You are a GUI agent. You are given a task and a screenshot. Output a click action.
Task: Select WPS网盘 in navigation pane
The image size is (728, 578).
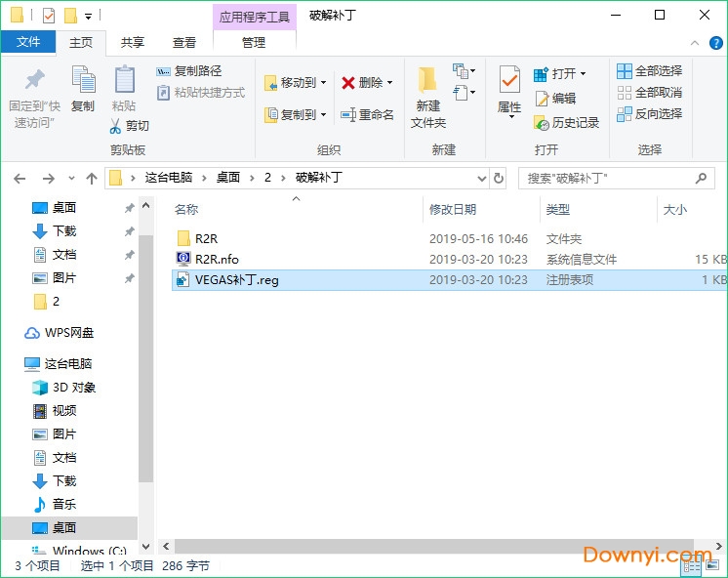[x=59, y=333]
